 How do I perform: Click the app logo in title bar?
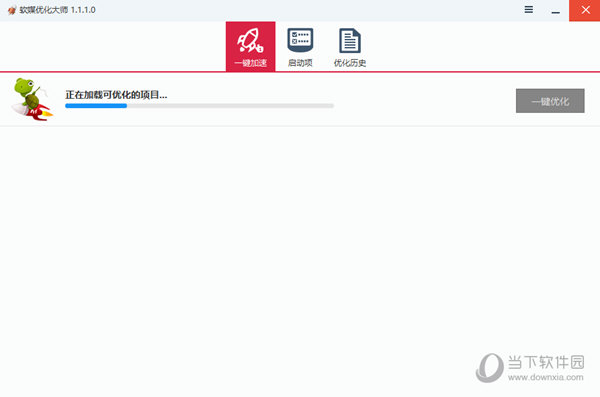(x=12, y=10)
